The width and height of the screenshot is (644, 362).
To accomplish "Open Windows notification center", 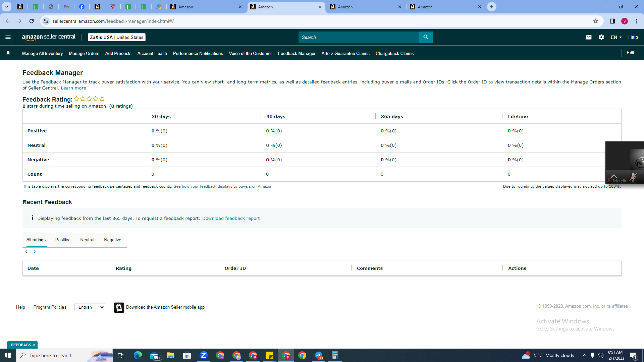I will pos(633,355).
